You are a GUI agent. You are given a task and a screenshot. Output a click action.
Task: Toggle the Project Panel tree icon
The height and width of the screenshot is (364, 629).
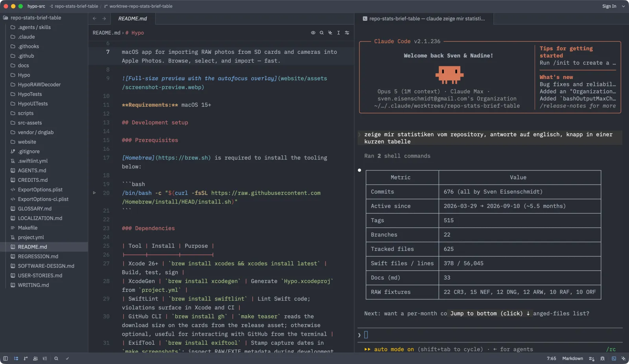pyautogui.click(x=16, y=359)
